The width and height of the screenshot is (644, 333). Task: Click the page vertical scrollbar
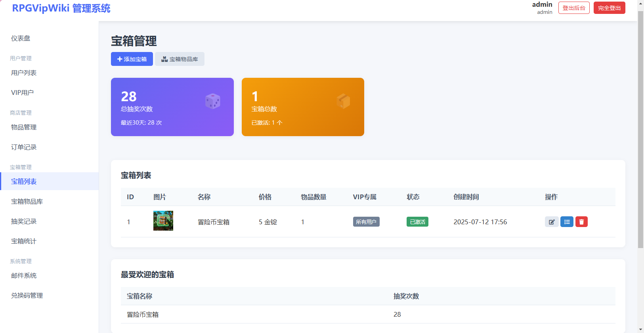[640, 129]
